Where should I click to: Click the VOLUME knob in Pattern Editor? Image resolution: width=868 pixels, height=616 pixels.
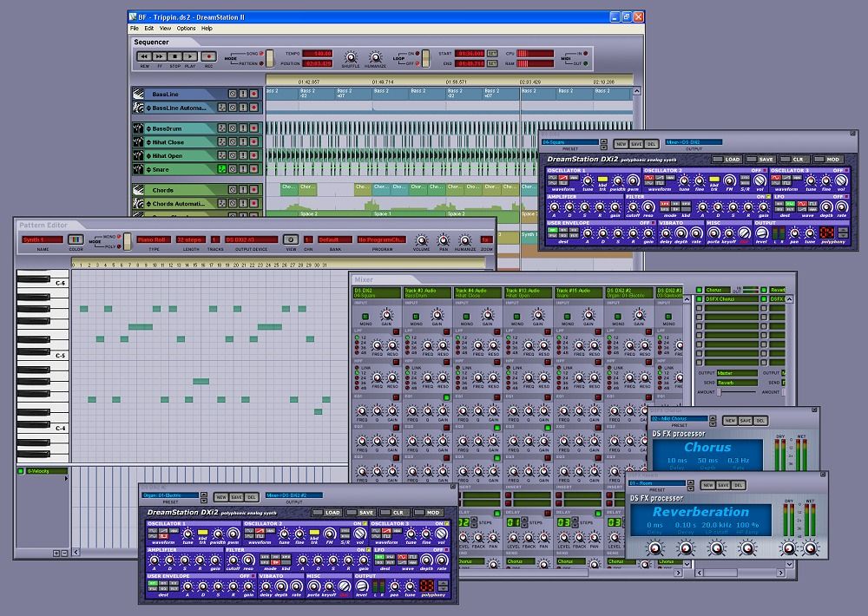(421, 240)
